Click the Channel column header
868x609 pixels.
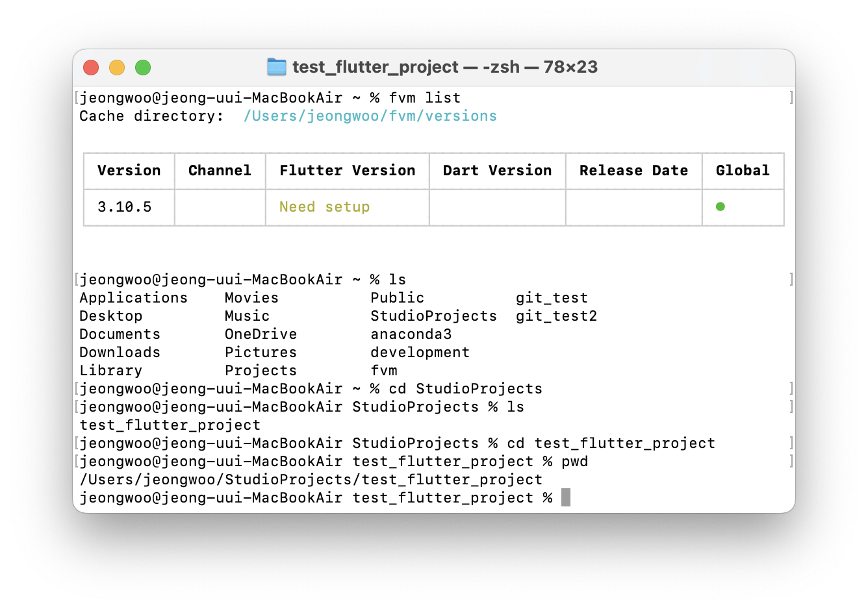click(x=220, y=171)
